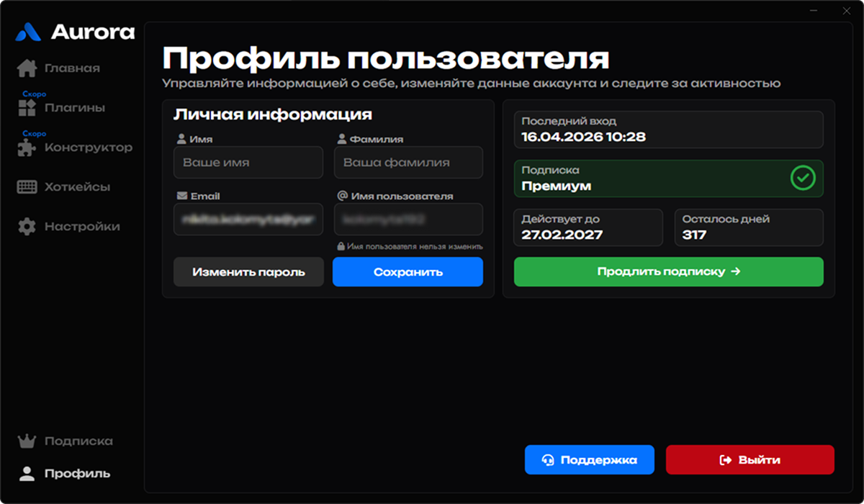The height and width of the screenshot is (504, 864).
Task: Click the Хоткейсы keyboard icon
Action: pyautogui.click(x=27, y=187)
